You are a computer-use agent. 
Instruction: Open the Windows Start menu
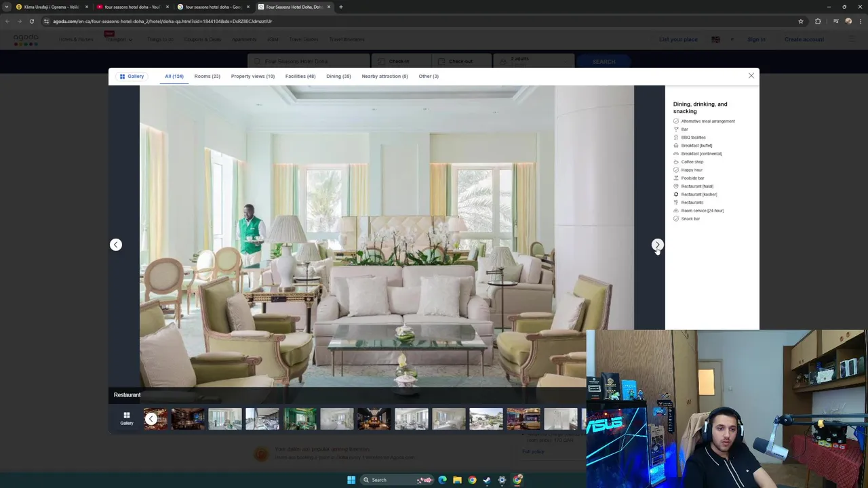[x=351, y=480]
